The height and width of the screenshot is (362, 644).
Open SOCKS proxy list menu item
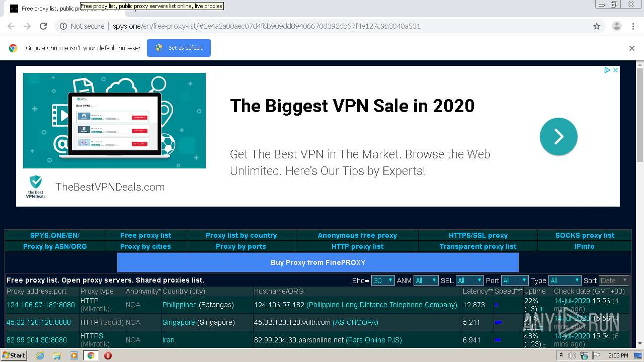585,235
